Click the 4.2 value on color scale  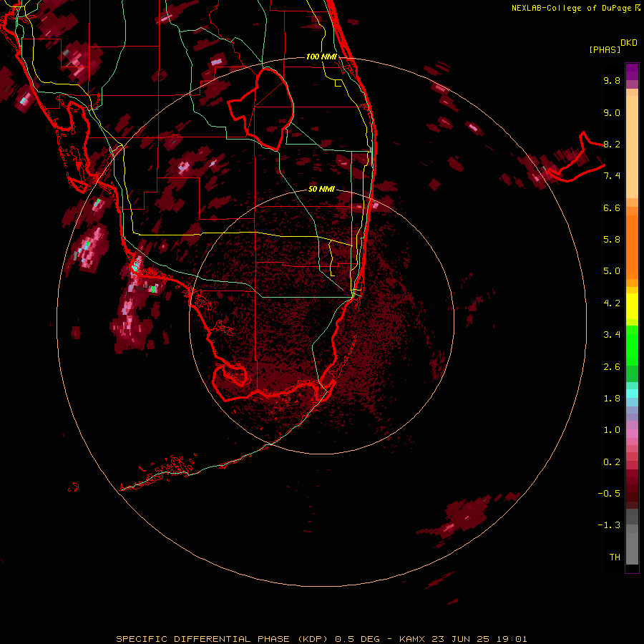612,303
